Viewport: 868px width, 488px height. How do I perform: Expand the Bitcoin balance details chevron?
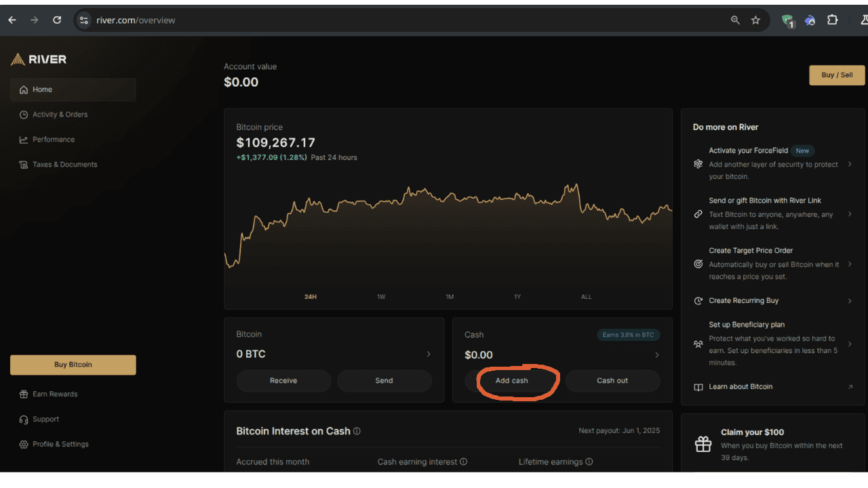pyautogui.click(x=428, y=353)
